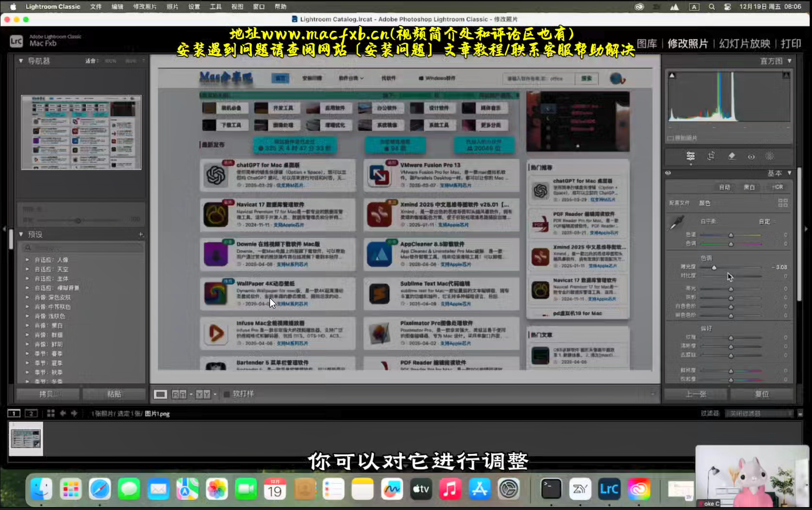Viewport: 812px width, 510px height.
Task: Open Spotlight search in menu bar
Action: click(712, 7)
